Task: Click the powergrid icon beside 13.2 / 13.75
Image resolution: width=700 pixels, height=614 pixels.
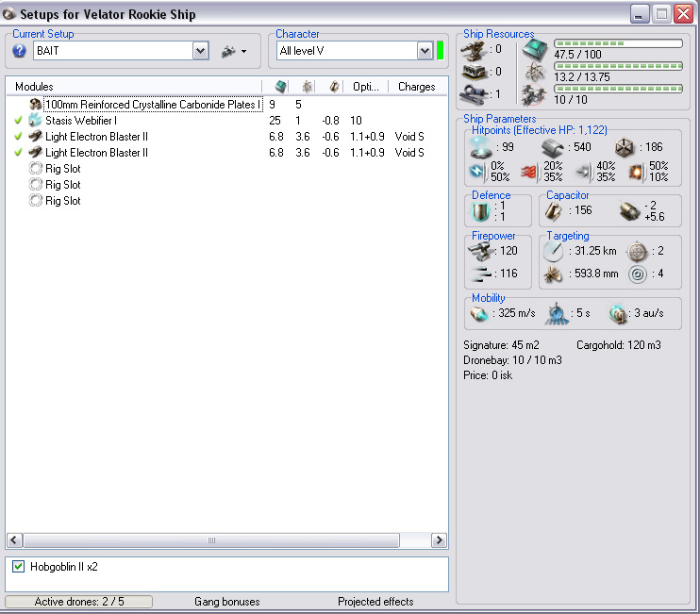Action: pyautogui.click(x=534, y=73)
